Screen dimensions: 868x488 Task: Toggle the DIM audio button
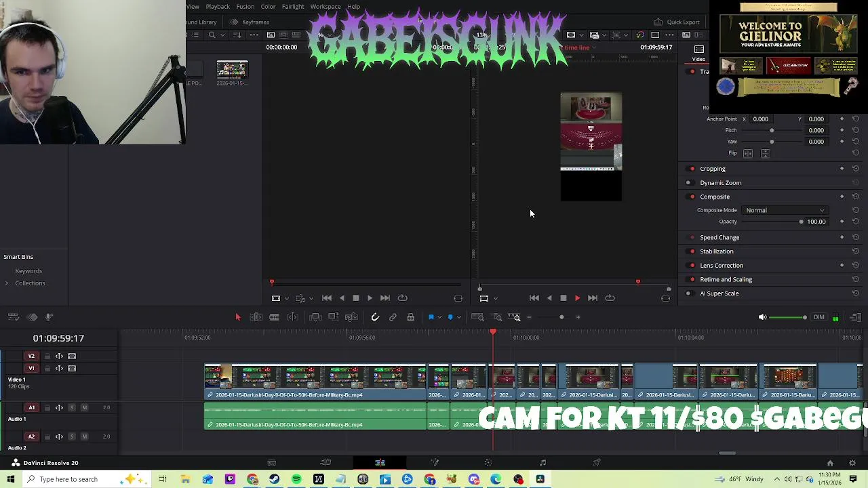(819, 317)
